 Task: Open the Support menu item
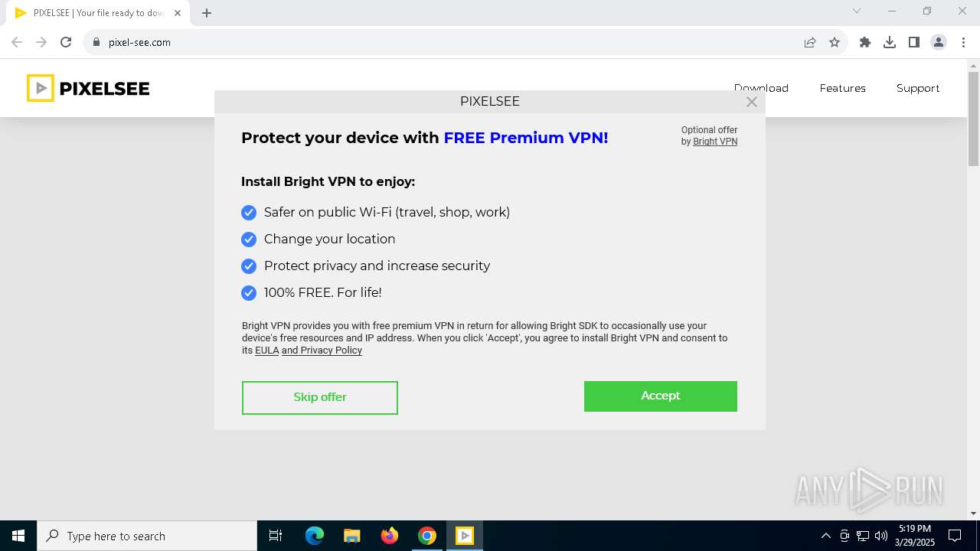[917, 88]
